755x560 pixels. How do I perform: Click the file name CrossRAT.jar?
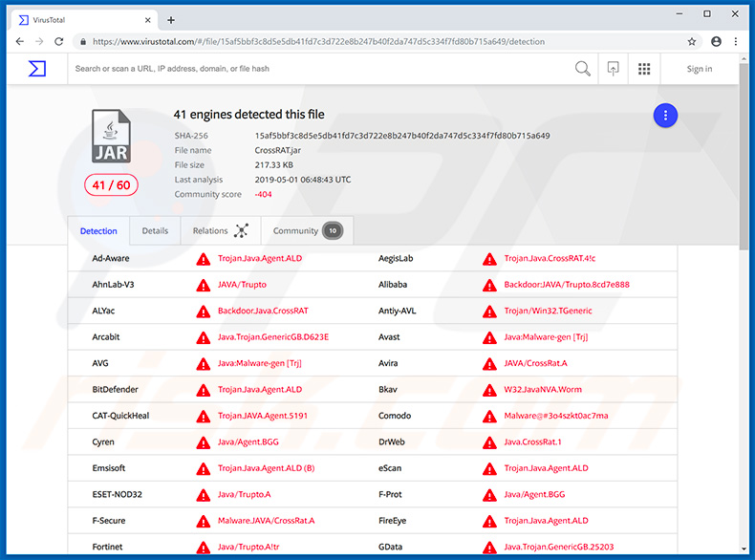278,150
